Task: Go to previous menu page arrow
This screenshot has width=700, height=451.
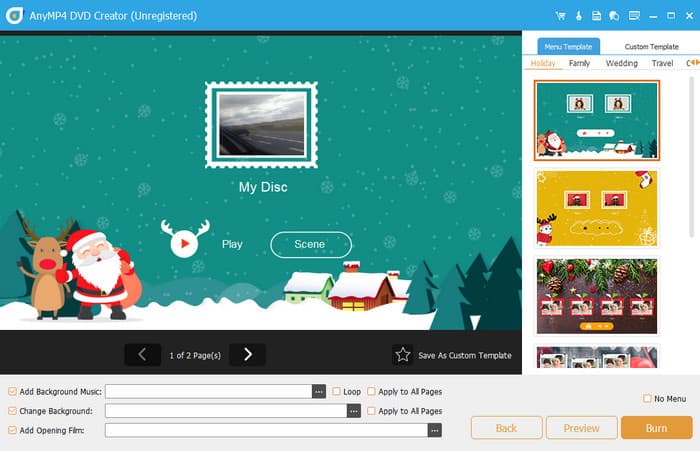Action: (x=142, y=355)
